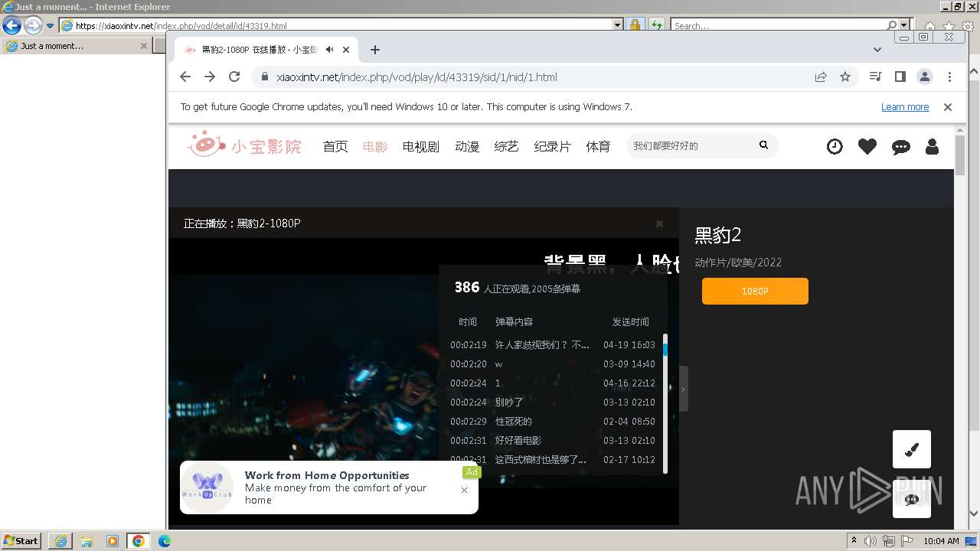The width and height of the screenshot is (980, 551).
Task: Open the 首页 menu
Action: pyautogui.click(x=335, y=146)
